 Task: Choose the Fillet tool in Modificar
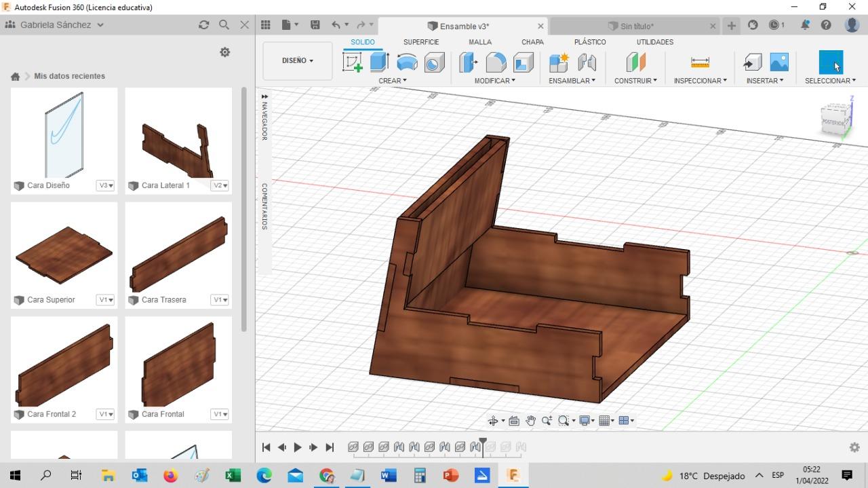click(496, 62)
